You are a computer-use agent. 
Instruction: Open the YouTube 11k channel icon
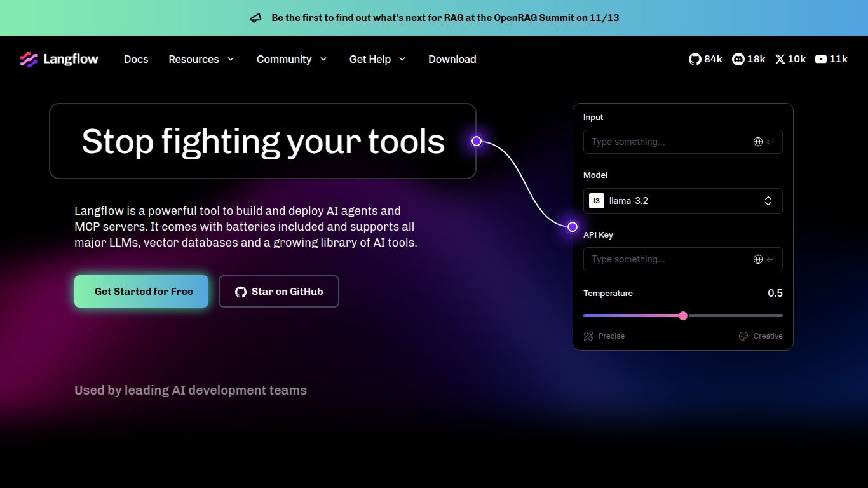[821, 59]
